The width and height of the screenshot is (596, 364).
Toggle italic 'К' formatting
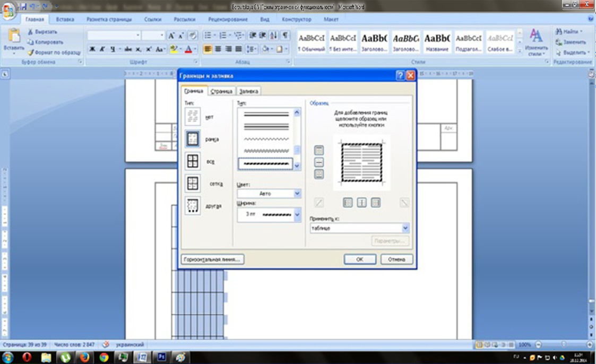point(102,49)
